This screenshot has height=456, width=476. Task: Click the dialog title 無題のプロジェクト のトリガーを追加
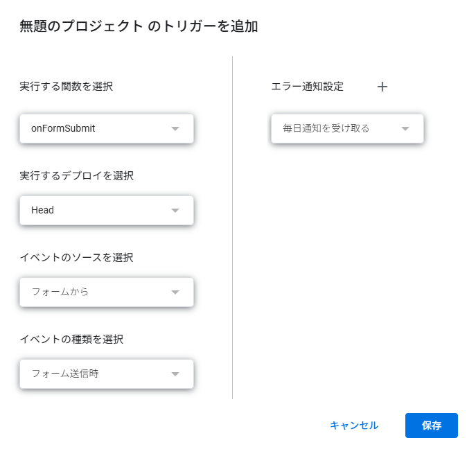point(139,27)
